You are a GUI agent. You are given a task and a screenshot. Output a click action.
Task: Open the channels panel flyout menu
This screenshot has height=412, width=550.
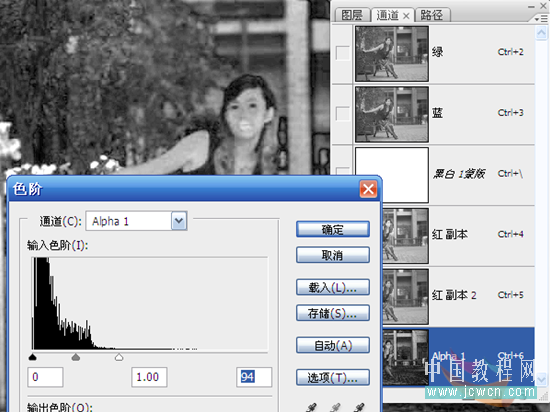pyautogui.click(x=541, y=19)
